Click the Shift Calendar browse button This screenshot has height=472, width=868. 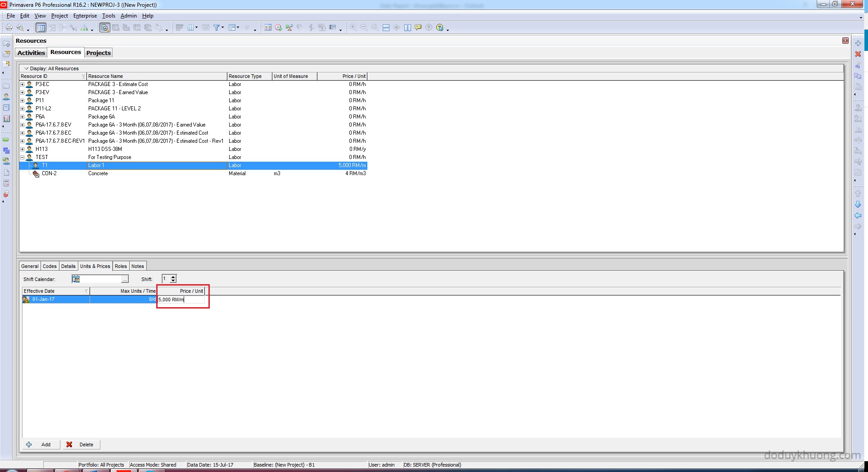tap(125, 279)
